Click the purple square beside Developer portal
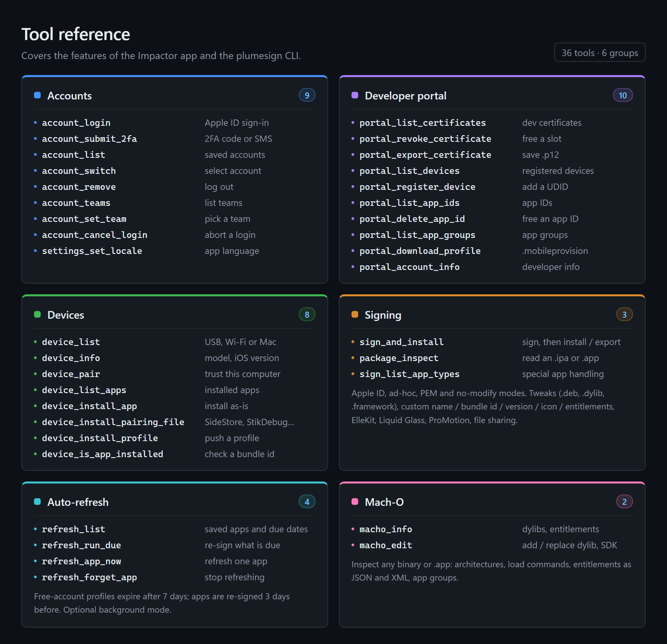 [x=355, y=95]
